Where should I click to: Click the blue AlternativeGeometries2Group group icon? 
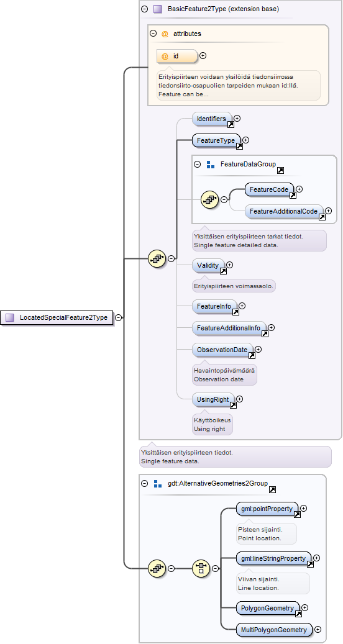(158, 483)
